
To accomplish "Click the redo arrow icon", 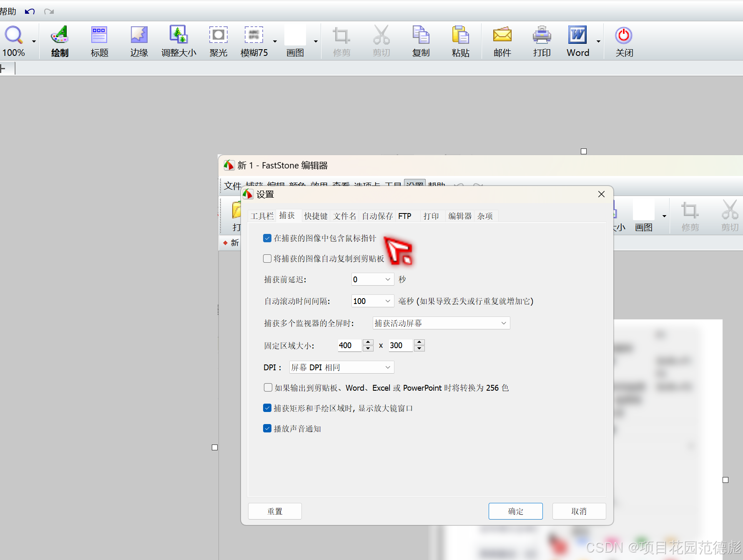I will click(49, 12).
